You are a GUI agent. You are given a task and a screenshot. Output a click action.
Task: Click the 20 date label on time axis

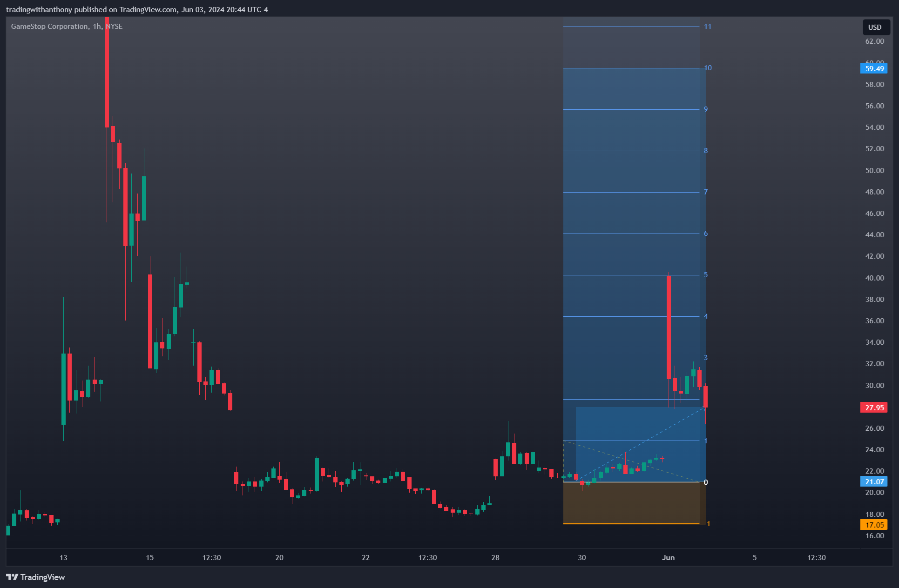click(x=279, y=557)
